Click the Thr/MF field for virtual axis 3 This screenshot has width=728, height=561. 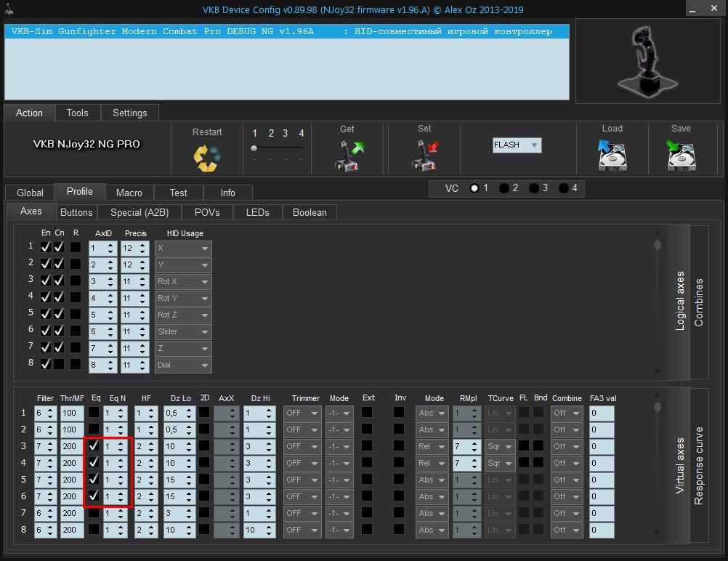[72, 447]
